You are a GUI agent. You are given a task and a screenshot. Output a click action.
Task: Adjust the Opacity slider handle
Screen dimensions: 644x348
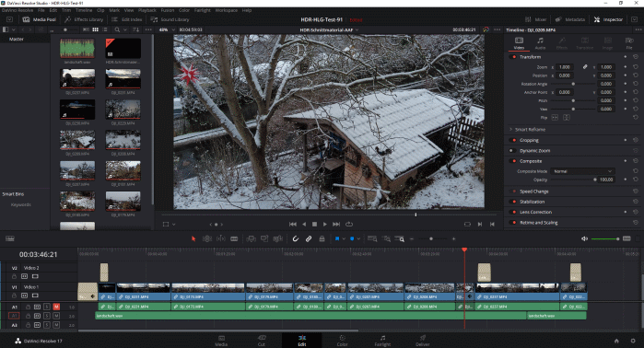point(595,180)
